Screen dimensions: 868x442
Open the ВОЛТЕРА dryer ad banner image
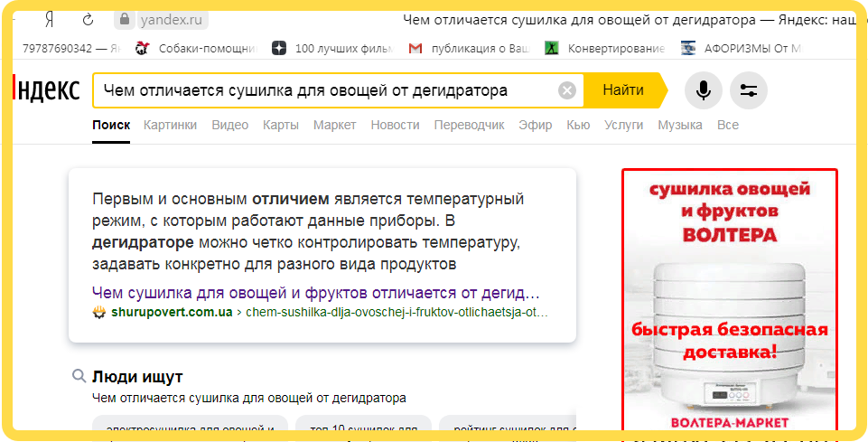729,299
